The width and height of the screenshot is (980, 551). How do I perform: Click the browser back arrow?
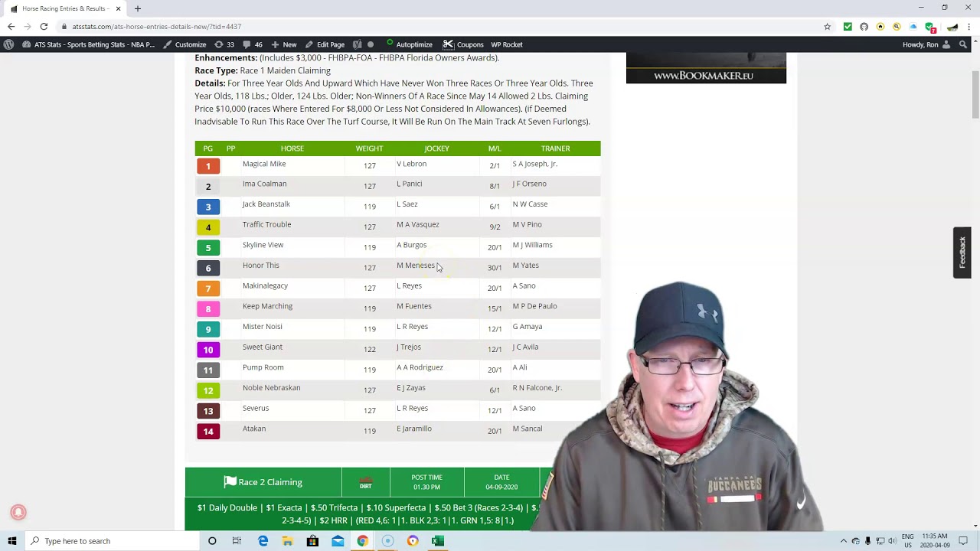point(11,26)
